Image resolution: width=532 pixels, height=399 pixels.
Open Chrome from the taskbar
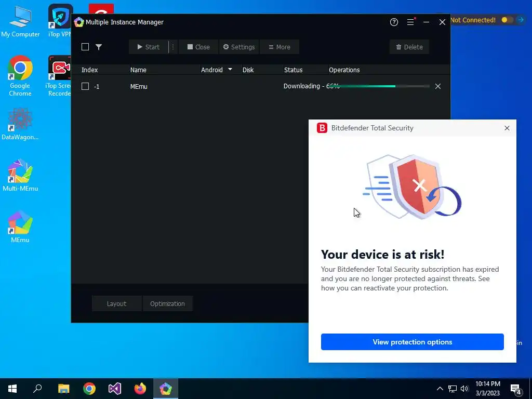click(89, 389)
